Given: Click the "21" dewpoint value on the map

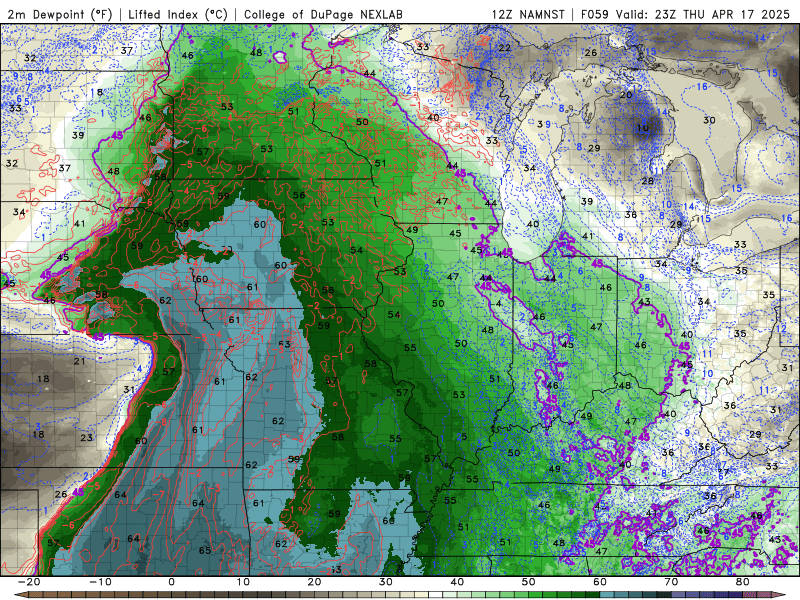Looking at the screenshot, I should click(79, 361).
